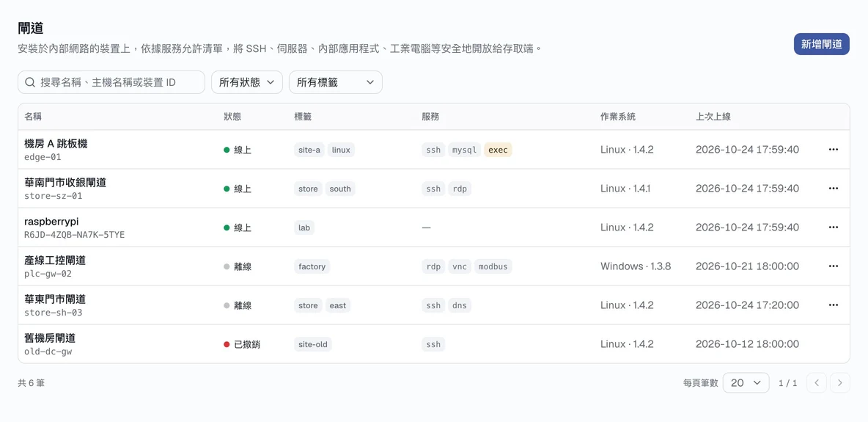The image size is (868, 422).
Task: Open the 產線工控閘道 gateway name
Action: click(55, 260)
